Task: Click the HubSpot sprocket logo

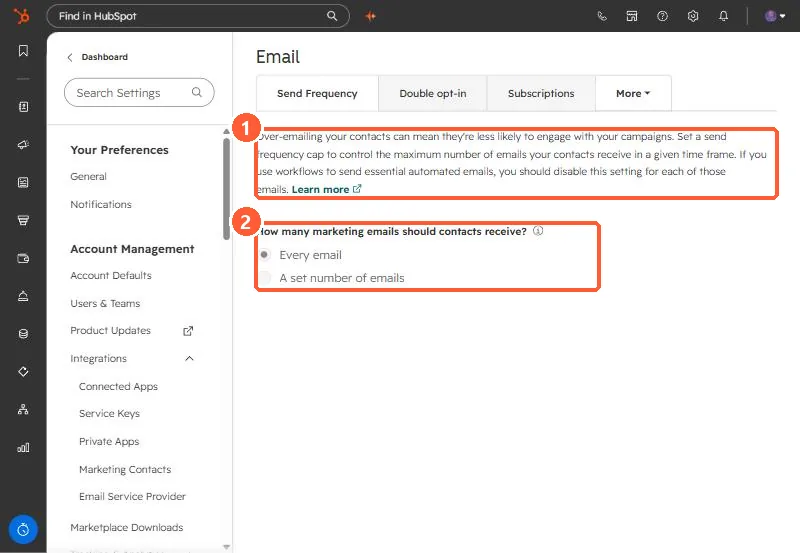Action: [x=21, y=16]
